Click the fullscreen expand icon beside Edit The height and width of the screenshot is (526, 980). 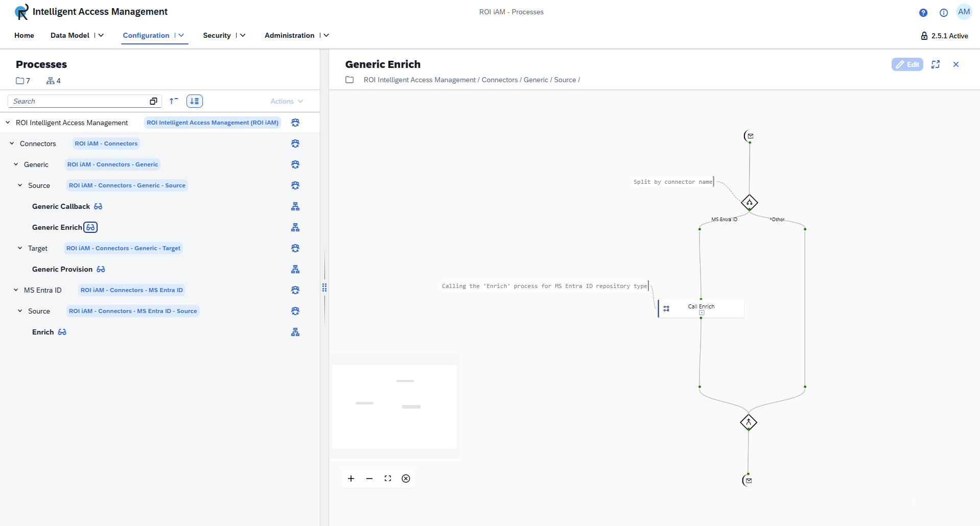pos(936,64)
